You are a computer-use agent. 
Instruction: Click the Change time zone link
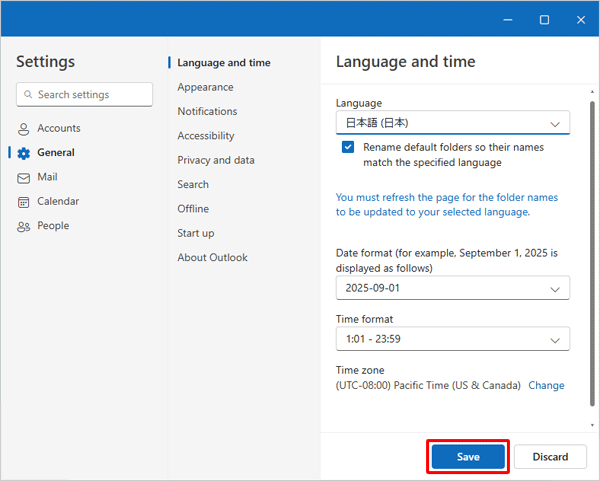(546, 385)
